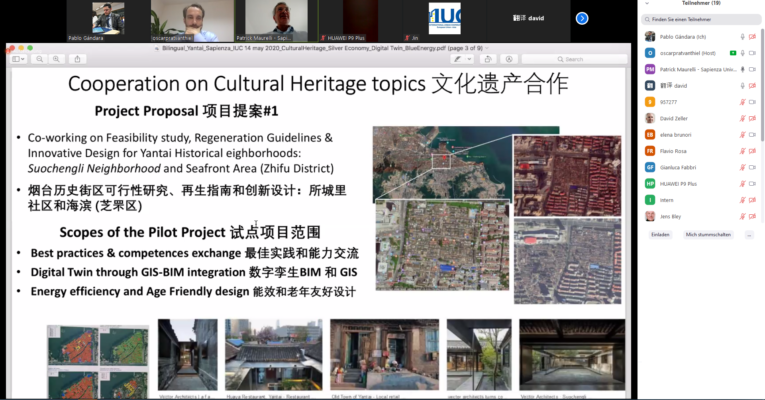Open the sidebar view menu in Preview
Screen dimensions: 765x400
click(19, 59)
